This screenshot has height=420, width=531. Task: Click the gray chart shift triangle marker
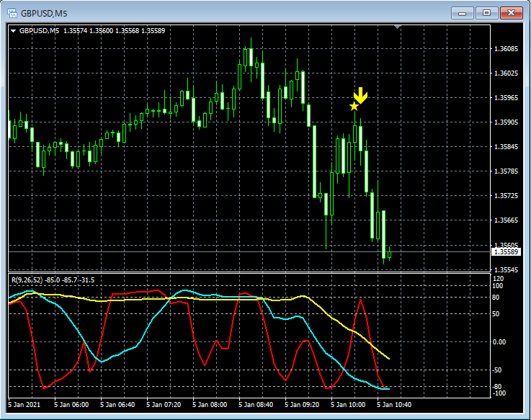click(396, 27)
